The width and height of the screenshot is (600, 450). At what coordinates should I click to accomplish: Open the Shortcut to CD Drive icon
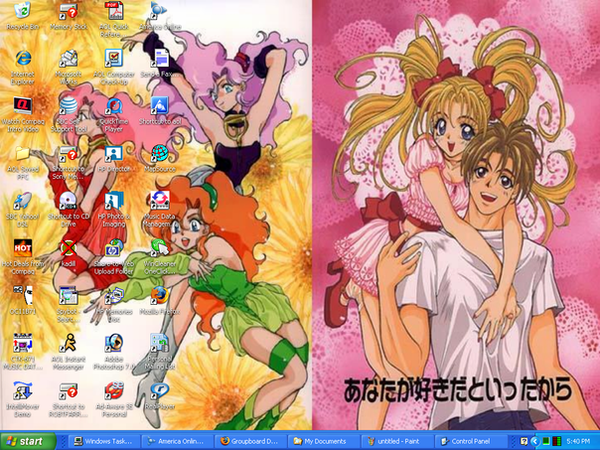68,201
